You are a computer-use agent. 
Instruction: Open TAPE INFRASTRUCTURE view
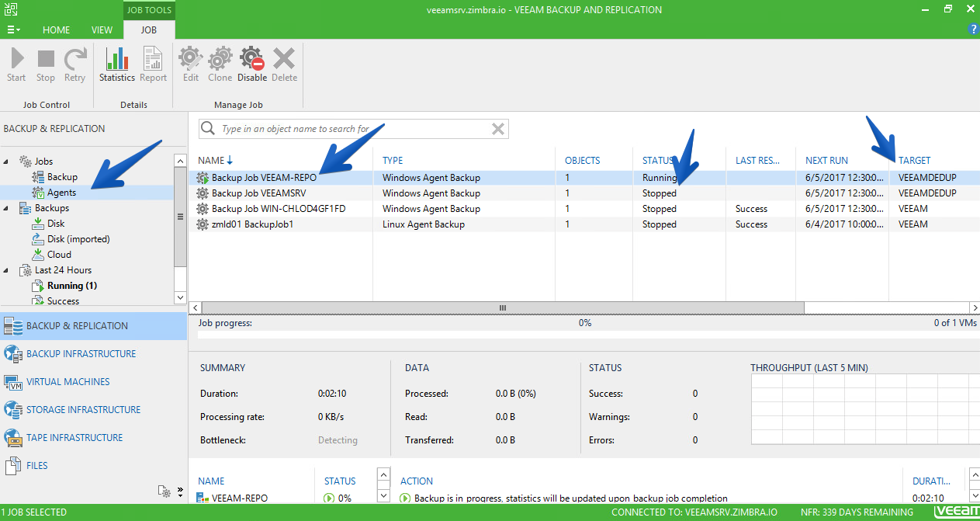(74, 438)
